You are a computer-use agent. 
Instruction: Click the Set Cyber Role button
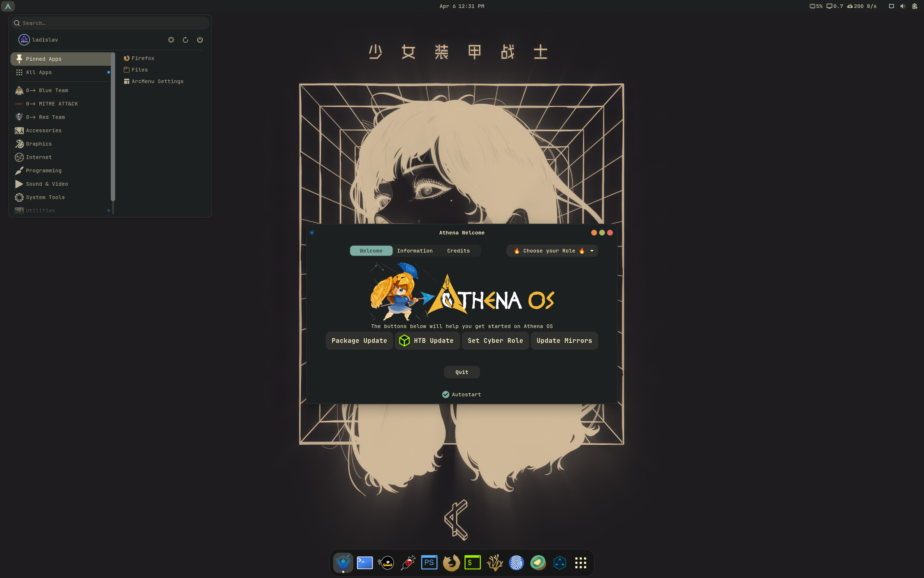coord(495,341)
